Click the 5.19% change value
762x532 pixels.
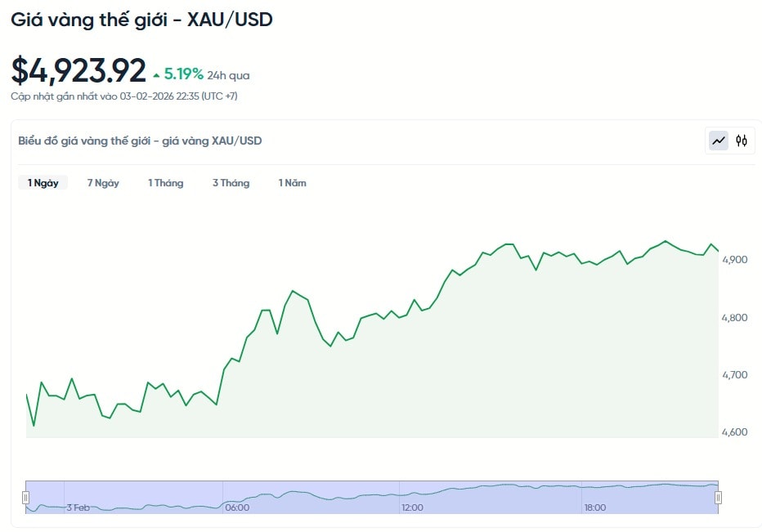184,74
